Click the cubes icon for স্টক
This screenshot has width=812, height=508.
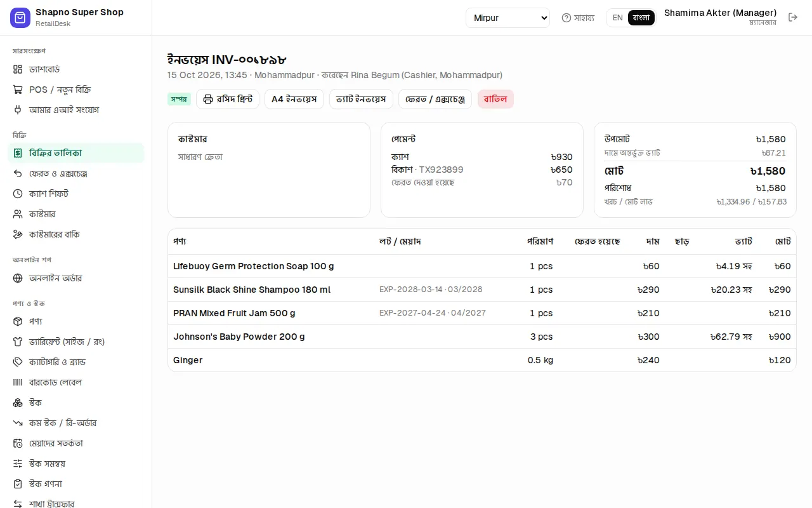18,403
